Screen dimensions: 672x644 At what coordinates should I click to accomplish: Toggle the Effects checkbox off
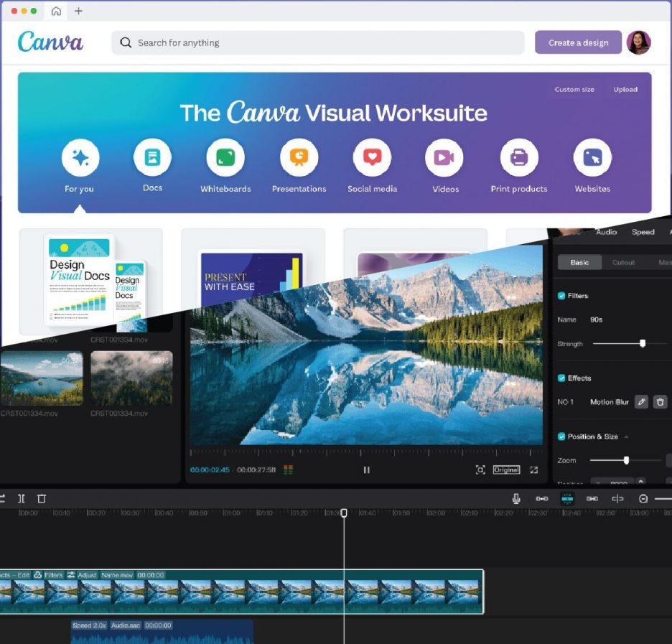(561, 378)
